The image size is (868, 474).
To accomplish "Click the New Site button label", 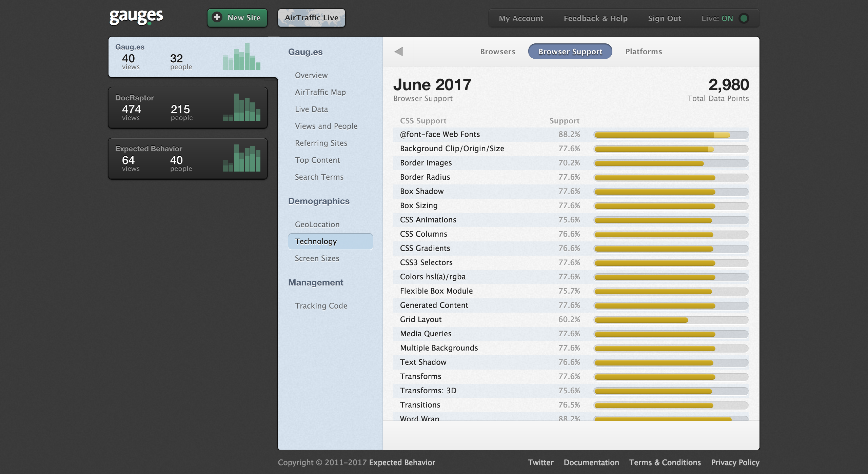I will (x=244, y=18).
